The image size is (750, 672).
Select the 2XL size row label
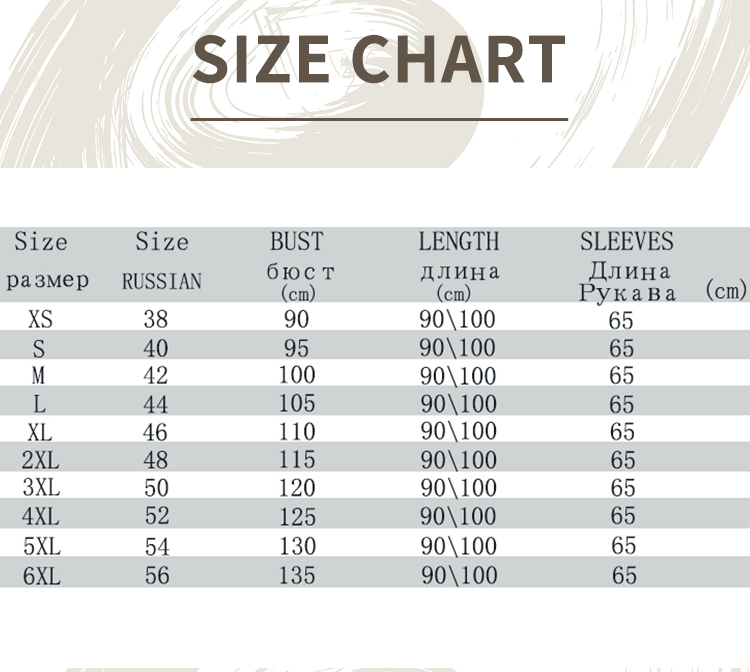pyautogui.click(x=41, y=460)
